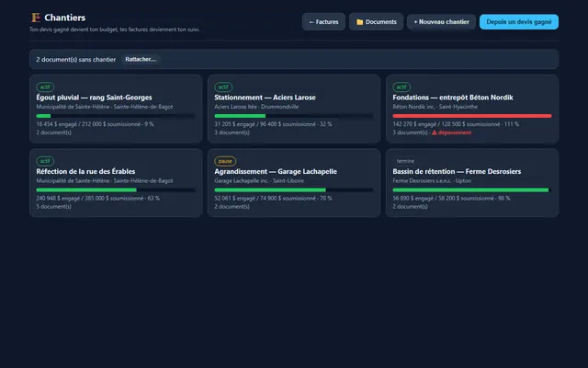Screen dimensions: 588x368
Task: Click the Chantiers crane logo icon
Action: coord(36,17)
